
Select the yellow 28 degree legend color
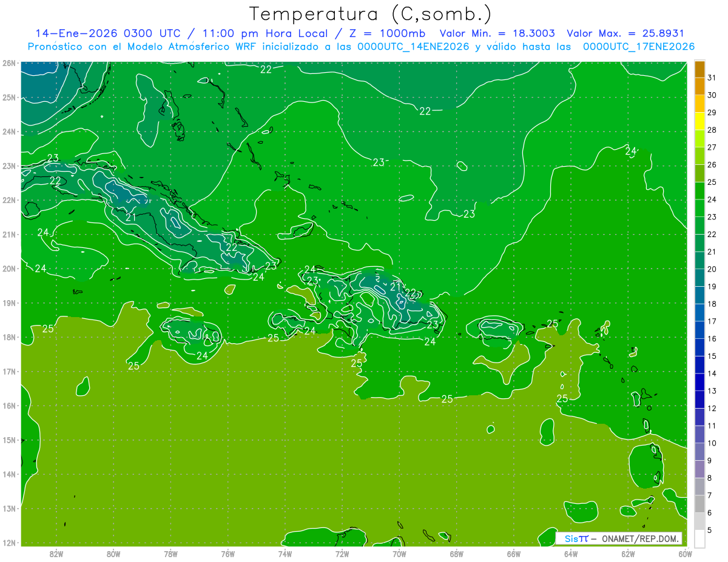(699, 121)
